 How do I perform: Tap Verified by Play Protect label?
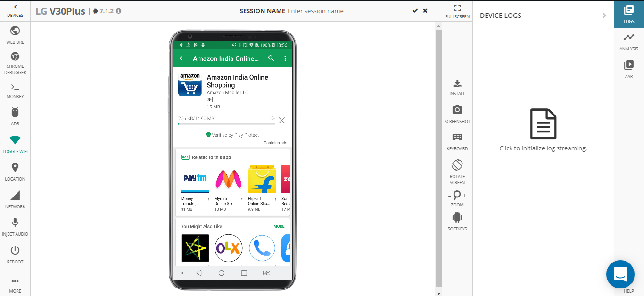232,135
